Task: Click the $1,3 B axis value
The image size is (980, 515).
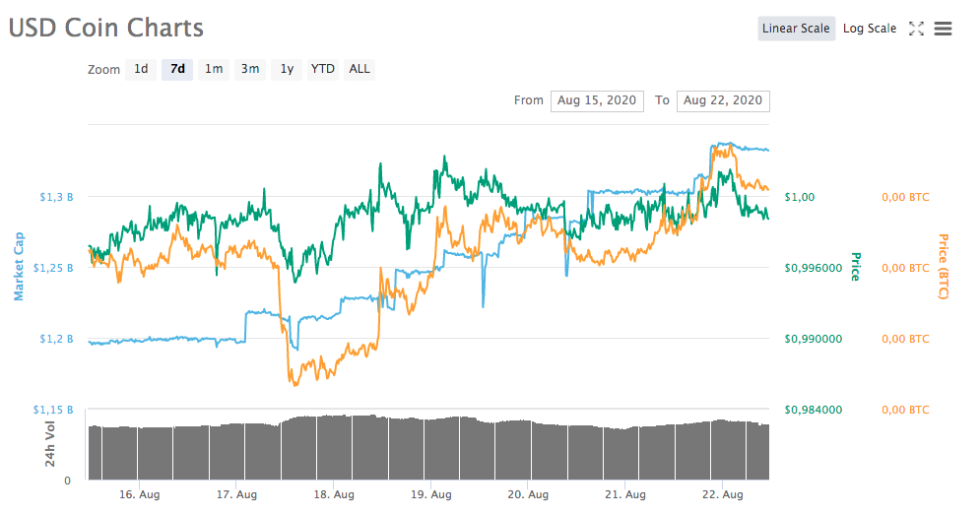Action: tap(56, 198)
